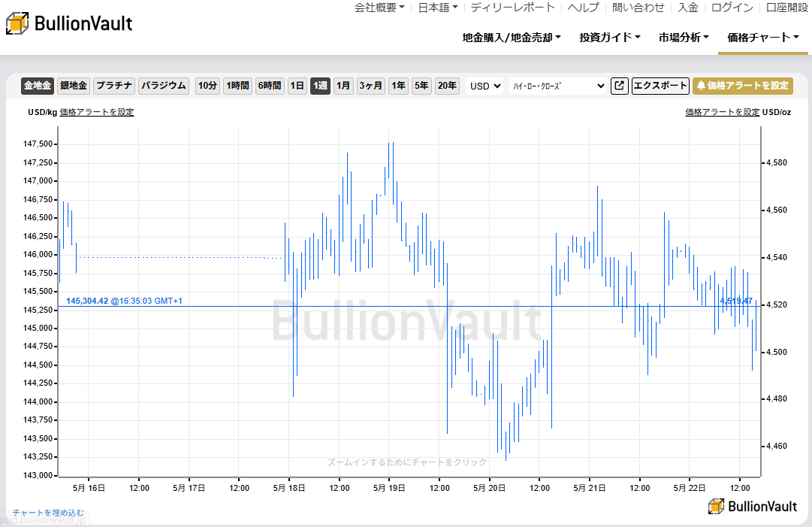Switch chart range to 1月

343,86
